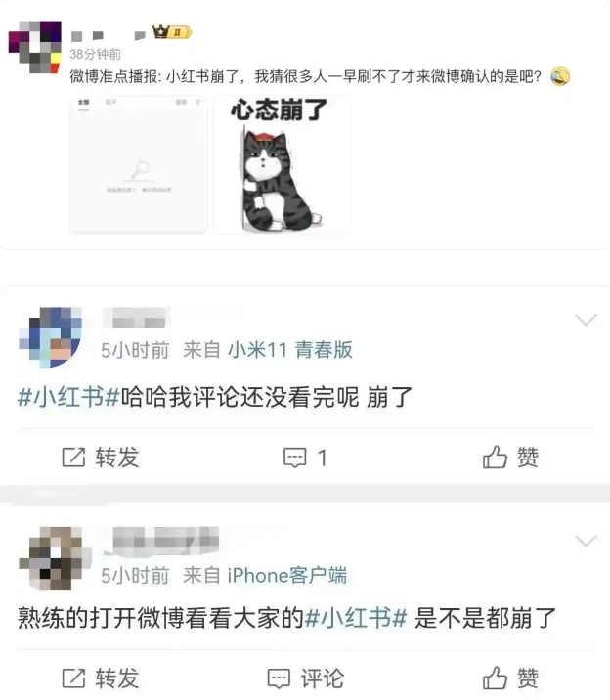Tap the laughing-crying emoji in the first post

(560, 76)
